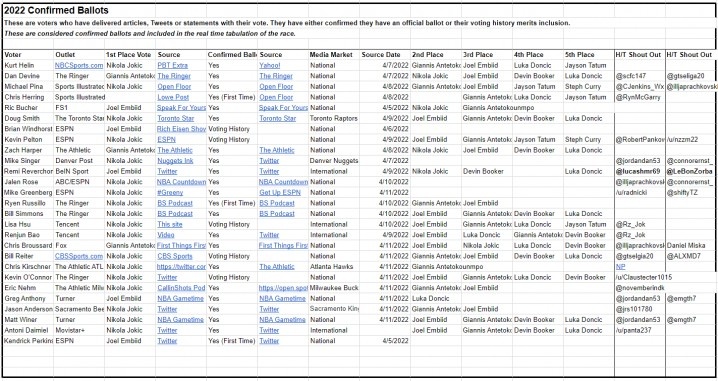Open the #Greeny source link
This screenshot has width=718, height=381.
point(170,192)
